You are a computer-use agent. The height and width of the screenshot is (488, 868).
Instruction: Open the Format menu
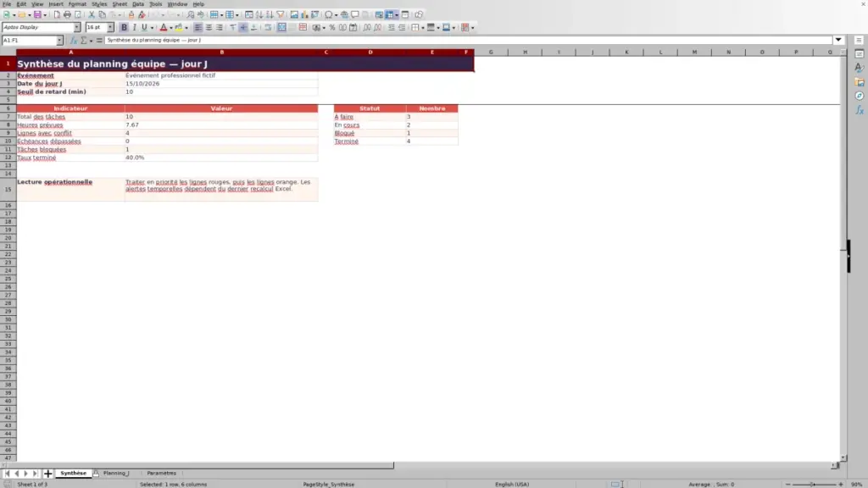pos(77,4)
